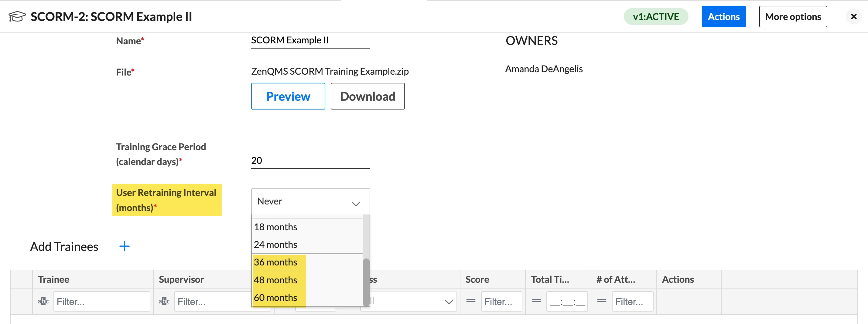Edit the Name field SCORM Example II
The height and width of the screenshot is (324, 868).
[x=310, y=40]
